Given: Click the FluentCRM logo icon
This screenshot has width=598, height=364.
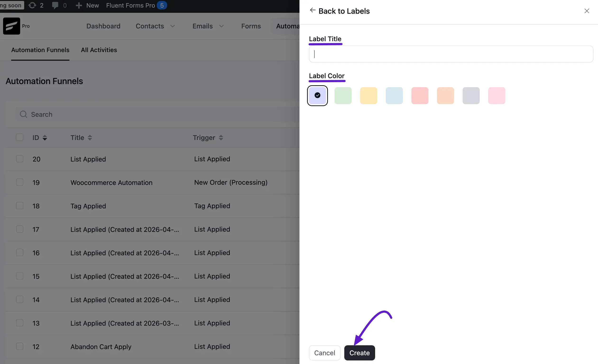Looking at the screenshot, I should (11, 26).
